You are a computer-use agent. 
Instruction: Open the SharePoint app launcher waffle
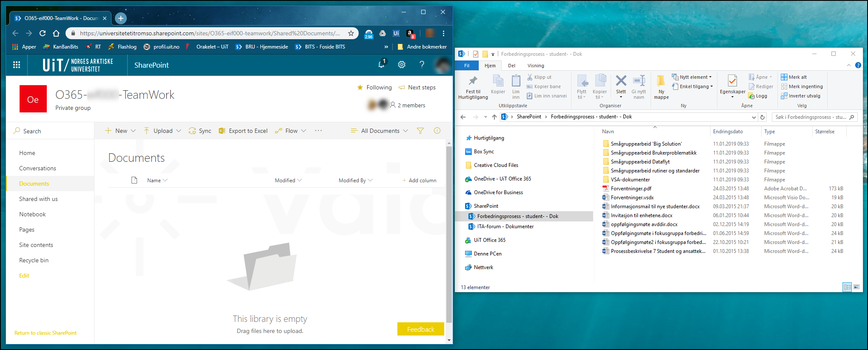(17, 65)
